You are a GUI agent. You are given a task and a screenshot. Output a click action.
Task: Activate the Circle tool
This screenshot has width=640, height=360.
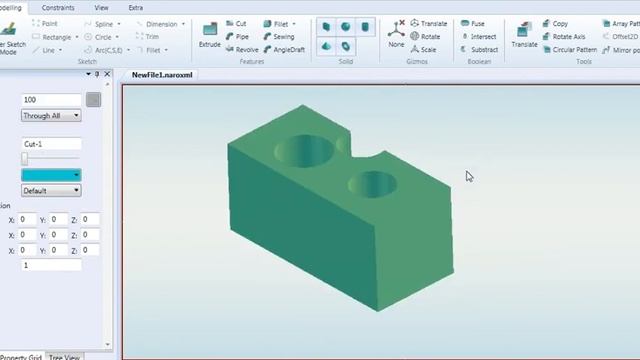pos(98,37)
